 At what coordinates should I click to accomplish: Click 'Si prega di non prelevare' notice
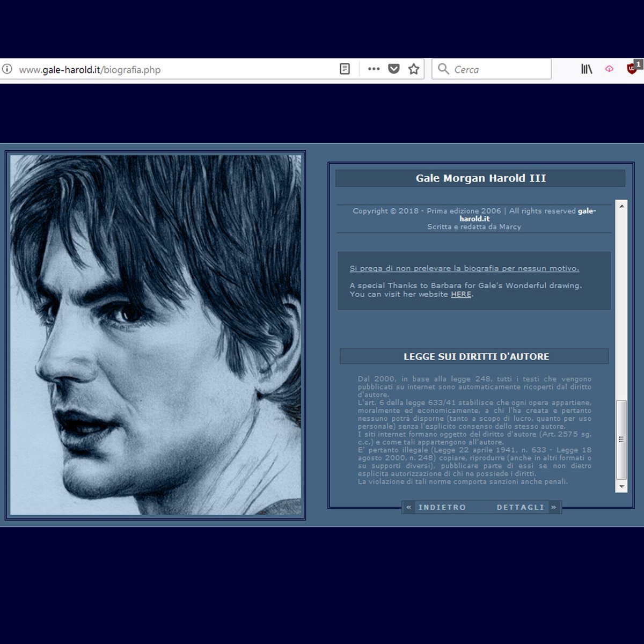[x=464, y=268]
